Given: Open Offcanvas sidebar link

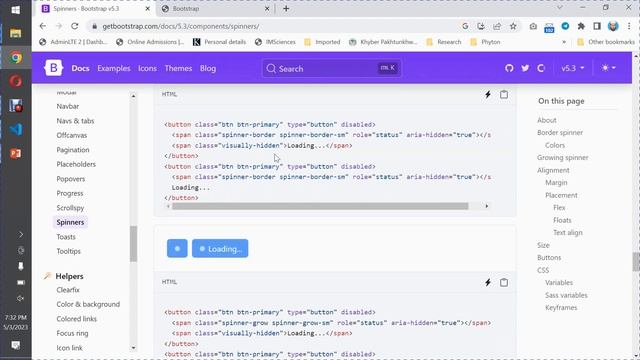Looking at the screenshot, I should click(x=72, y=135).
